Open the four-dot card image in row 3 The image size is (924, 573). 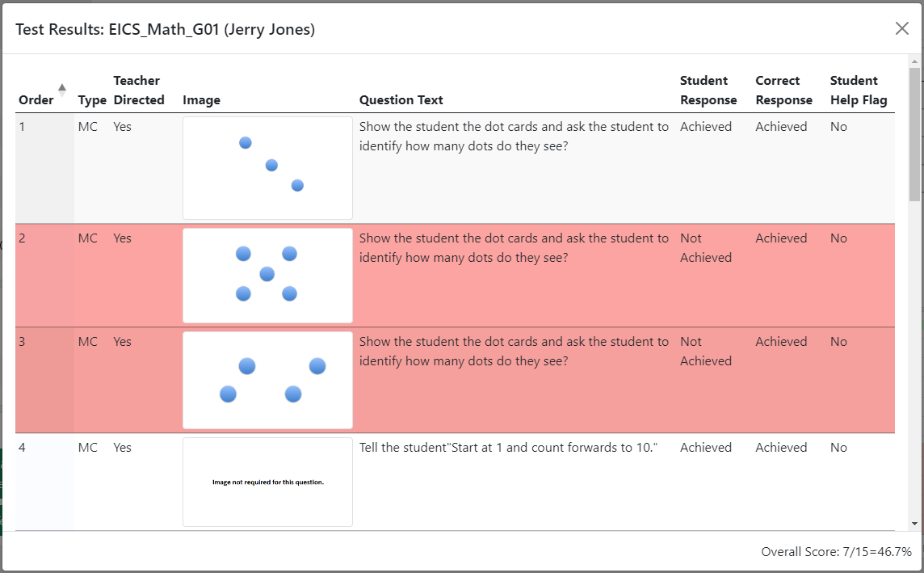coord(267,380)
